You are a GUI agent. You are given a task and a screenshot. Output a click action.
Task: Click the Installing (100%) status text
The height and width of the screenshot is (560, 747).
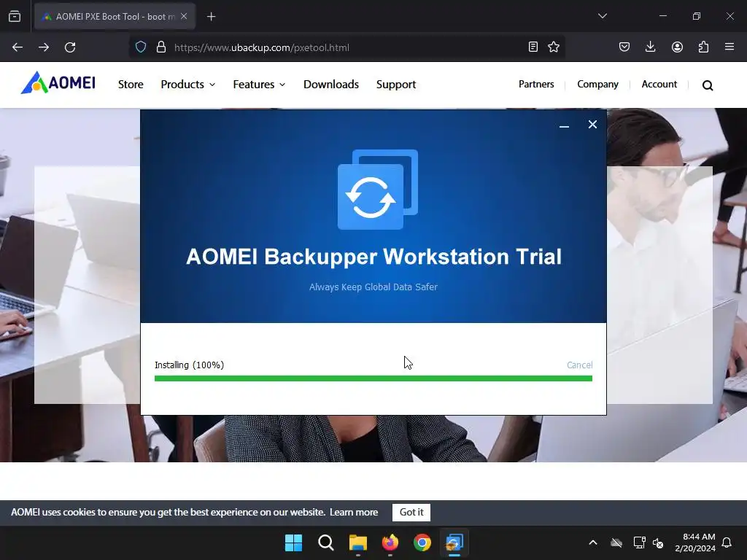(x=189, y=365)
